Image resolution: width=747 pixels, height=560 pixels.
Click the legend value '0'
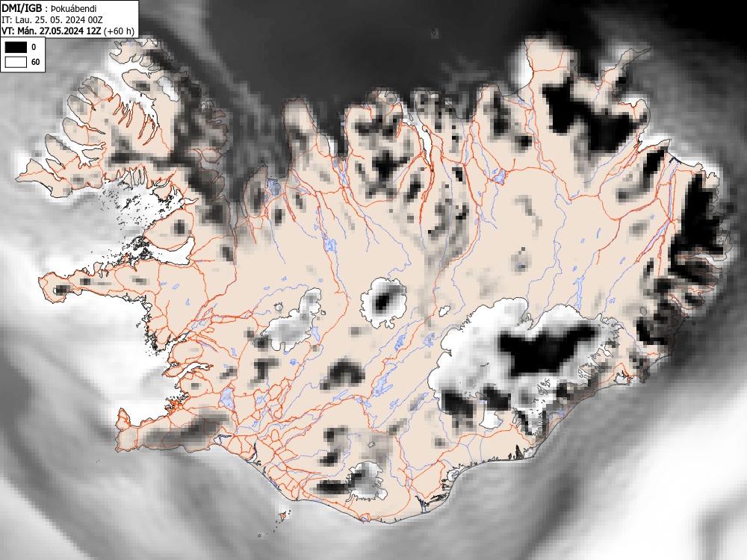[x=34, y=47]
